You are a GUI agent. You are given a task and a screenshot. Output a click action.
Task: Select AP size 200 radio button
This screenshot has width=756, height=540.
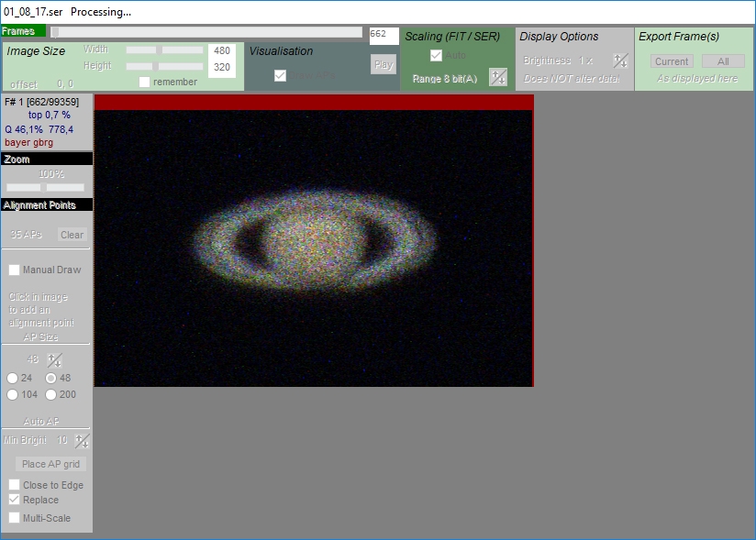click(50, 394)
